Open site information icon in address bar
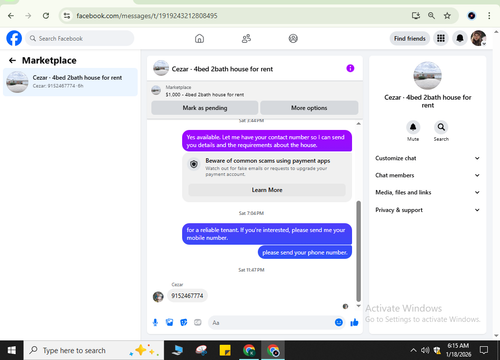Screen dimensions: 500x360 pos(67,16)
